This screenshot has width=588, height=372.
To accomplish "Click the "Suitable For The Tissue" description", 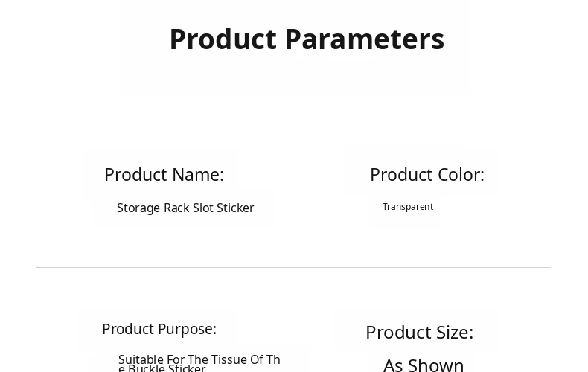I will [x=199, y=360].
